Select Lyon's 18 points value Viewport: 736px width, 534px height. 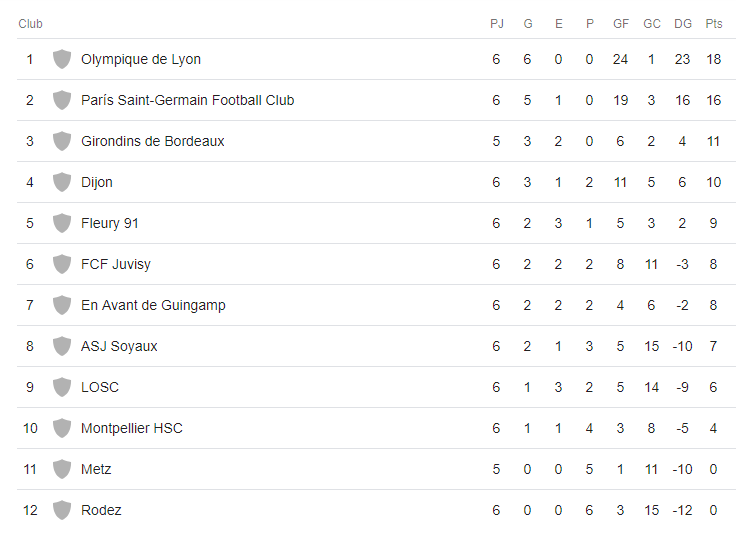pyautogui.click(x=713, y=59)
